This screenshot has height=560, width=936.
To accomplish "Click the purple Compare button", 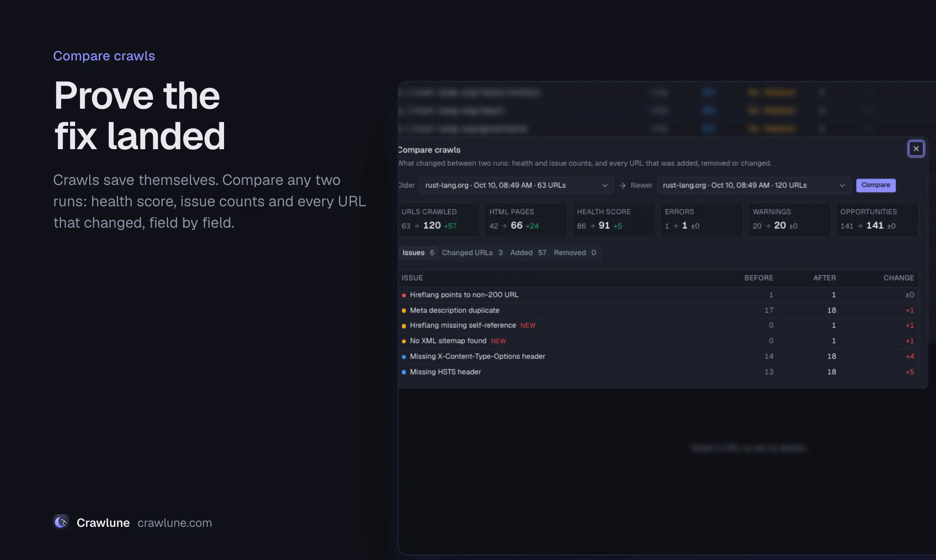I will 876,185.
